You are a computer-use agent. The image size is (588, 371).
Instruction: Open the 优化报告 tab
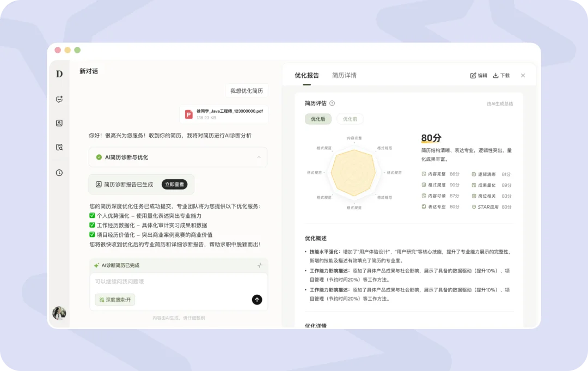(x=307, y=75)
